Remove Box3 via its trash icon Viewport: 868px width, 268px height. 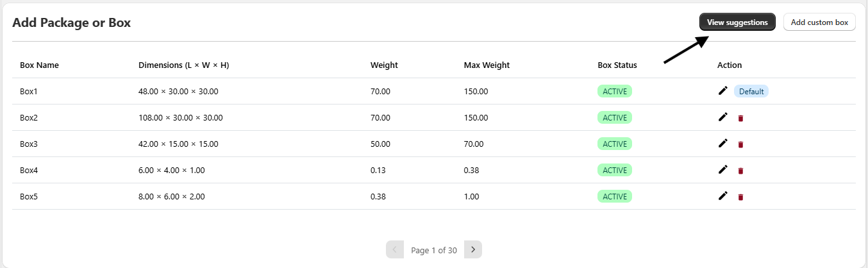pyautogui.click(x=740, y=144)
